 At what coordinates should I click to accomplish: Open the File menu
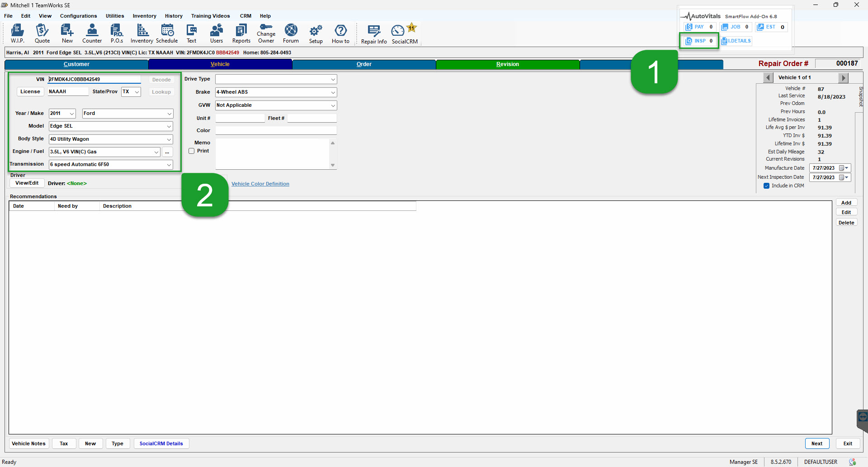(8, 16)
